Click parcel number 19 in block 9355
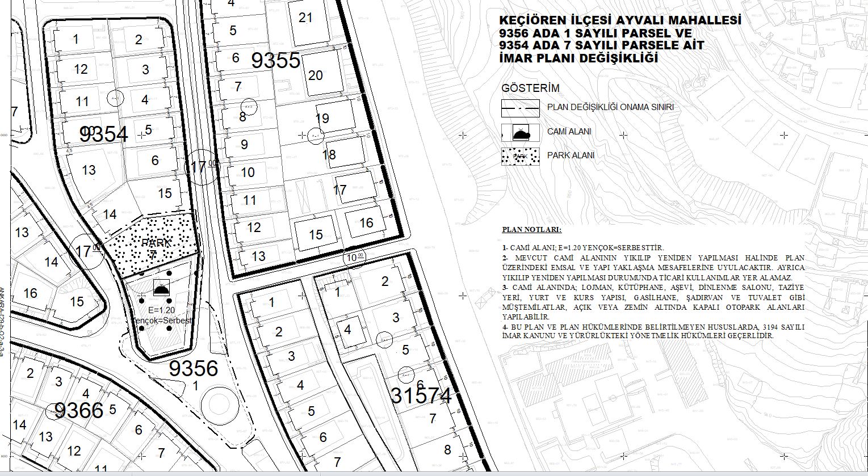This screenshot has width=868, height=476. point(322,119)
